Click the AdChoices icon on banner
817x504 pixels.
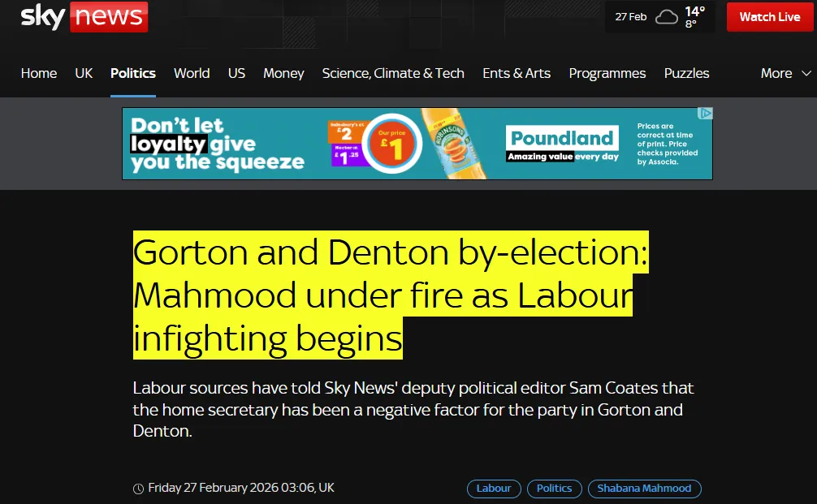click(705, 113)
